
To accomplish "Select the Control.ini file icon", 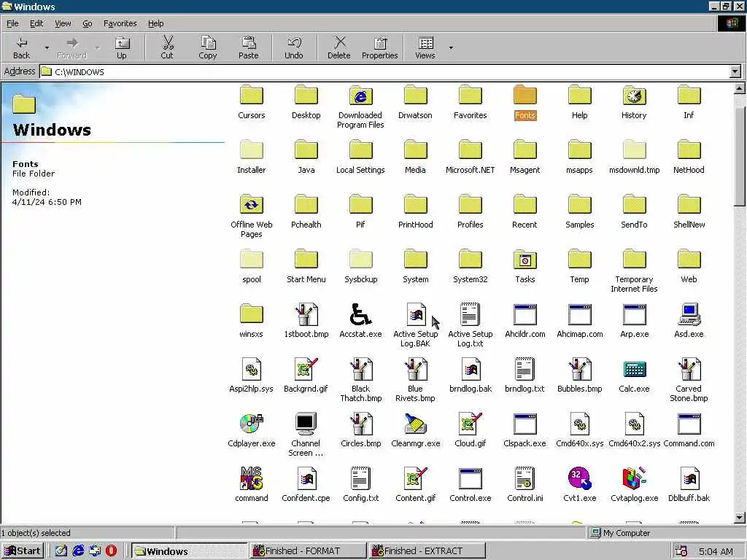I will (x=525, y=478).
